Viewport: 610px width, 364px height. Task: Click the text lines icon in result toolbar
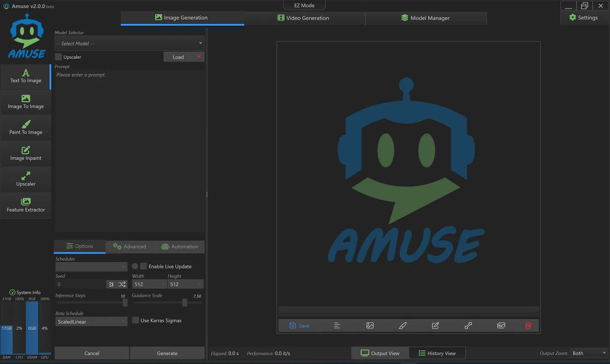click(337, 325)
